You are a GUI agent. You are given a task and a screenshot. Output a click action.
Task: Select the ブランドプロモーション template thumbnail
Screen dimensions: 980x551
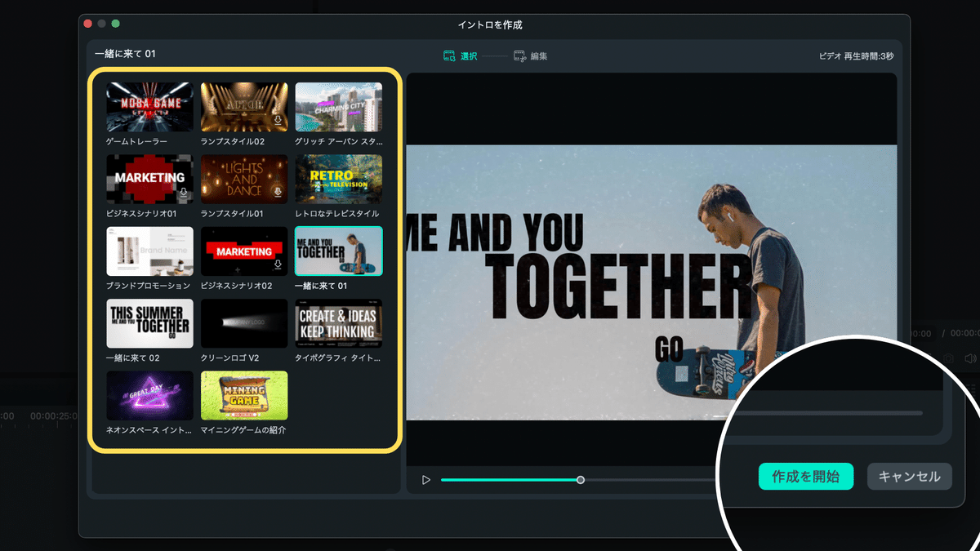coord(150,251)
